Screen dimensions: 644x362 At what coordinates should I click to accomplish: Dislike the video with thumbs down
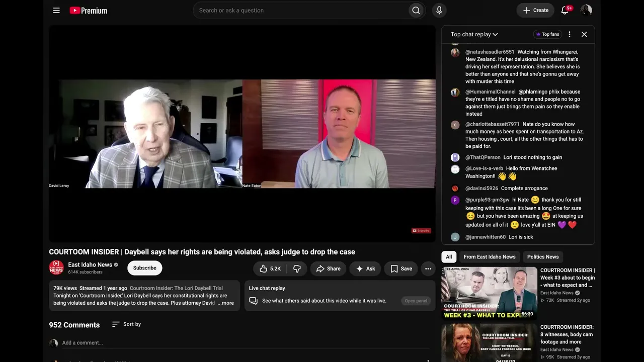tap(297, 268)
